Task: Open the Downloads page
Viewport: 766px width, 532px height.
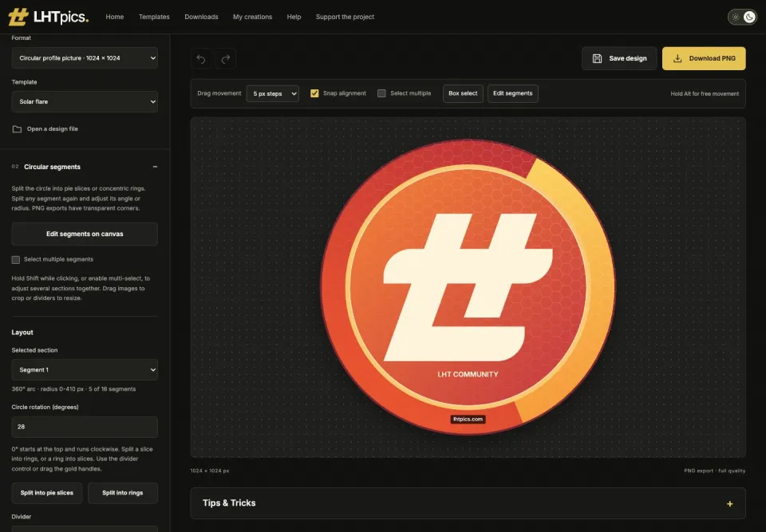Action: [x=201, y=17]
